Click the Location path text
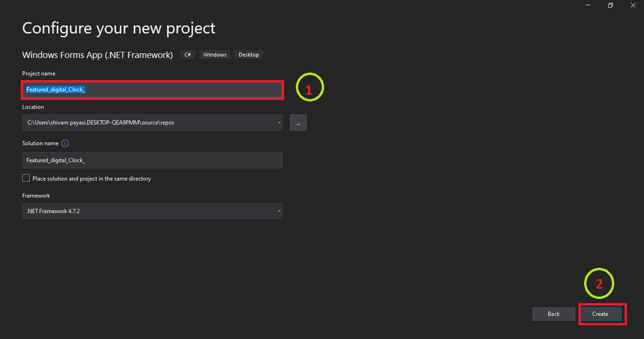Viewport: 644px width, 339px height. click(100, 123)
